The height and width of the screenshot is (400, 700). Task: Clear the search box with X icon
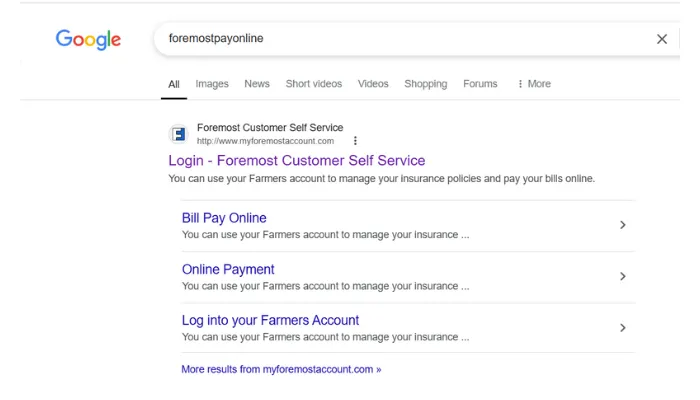click(x=661, y=39)
